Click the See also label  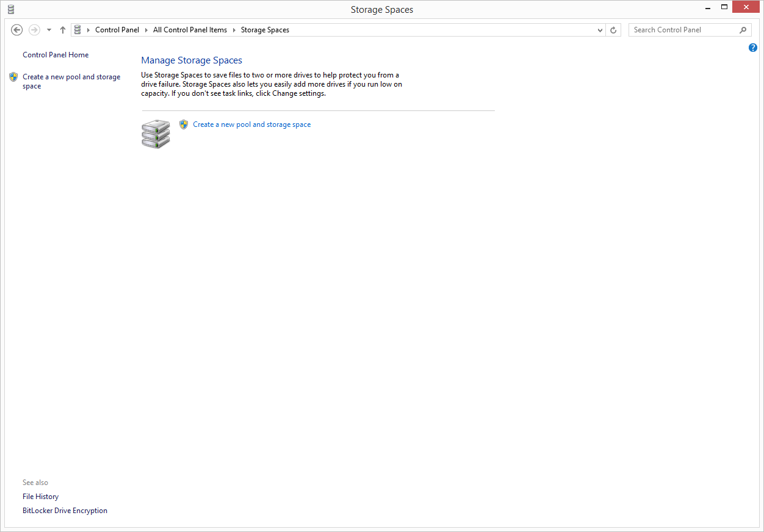pyautogui.click(x=35, y=483)
